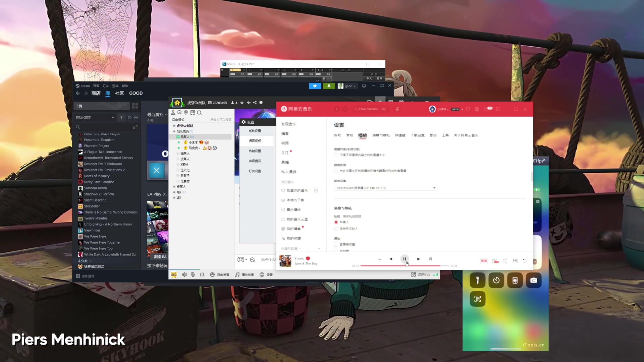Screen dimensions: 644x362
Task: Open Steam 好友 menu
Action: (x=106, y=86)
